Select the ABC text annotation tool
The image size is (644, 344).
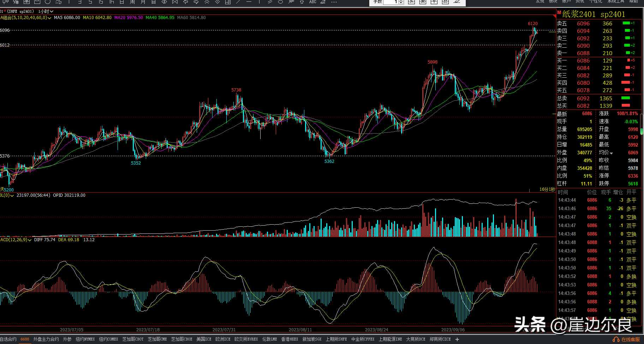click(313, 2)
